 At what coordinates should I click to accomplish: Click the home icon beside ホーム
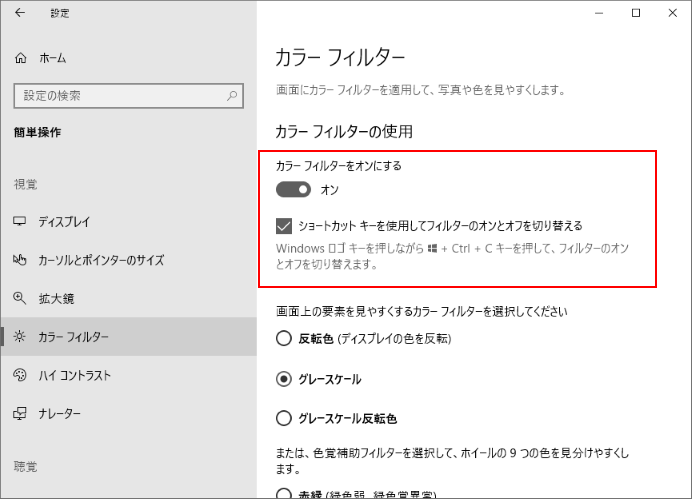pos(20,58)
